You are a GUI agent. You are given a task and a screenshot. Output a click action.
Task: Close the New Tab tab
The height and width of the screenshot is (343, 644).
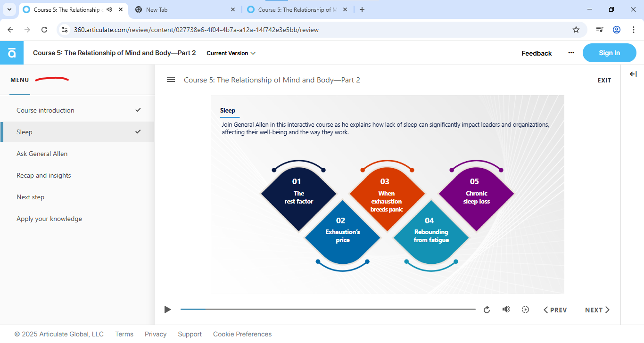click(x=233, y=9)
